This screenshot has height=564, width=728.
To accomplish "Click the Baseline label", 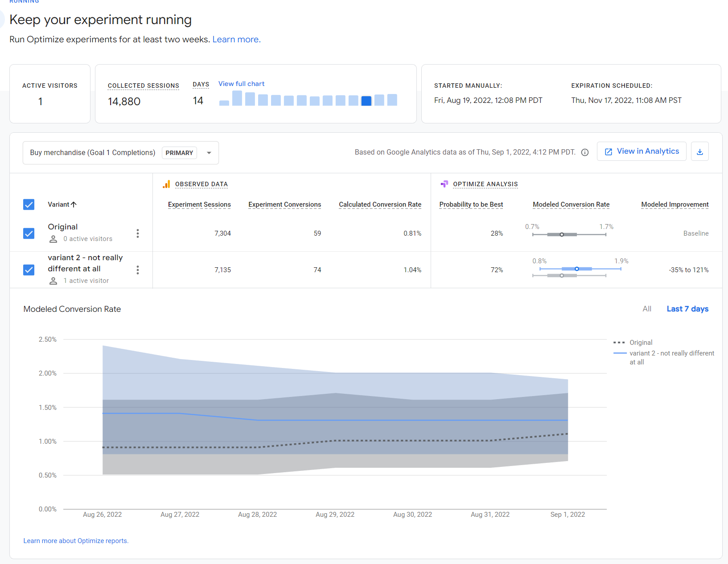I will tap(696, 233).
